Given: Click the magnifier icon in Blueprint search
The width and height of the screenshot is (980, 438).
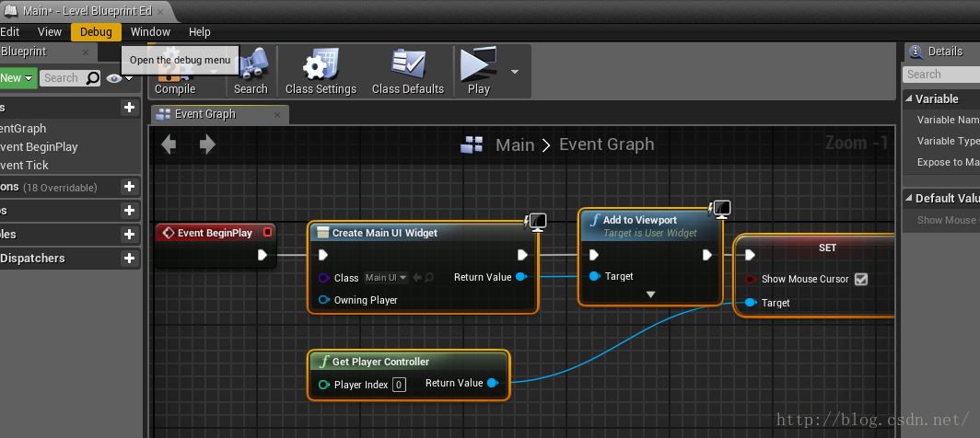Looking at the screenshot, I should (x=92, y=78).
